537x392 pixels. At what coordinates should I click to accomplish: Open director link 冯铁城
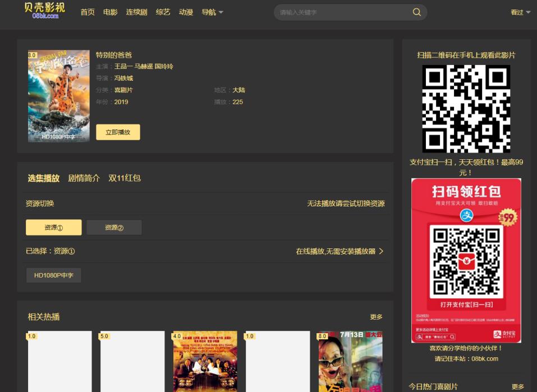123,78
